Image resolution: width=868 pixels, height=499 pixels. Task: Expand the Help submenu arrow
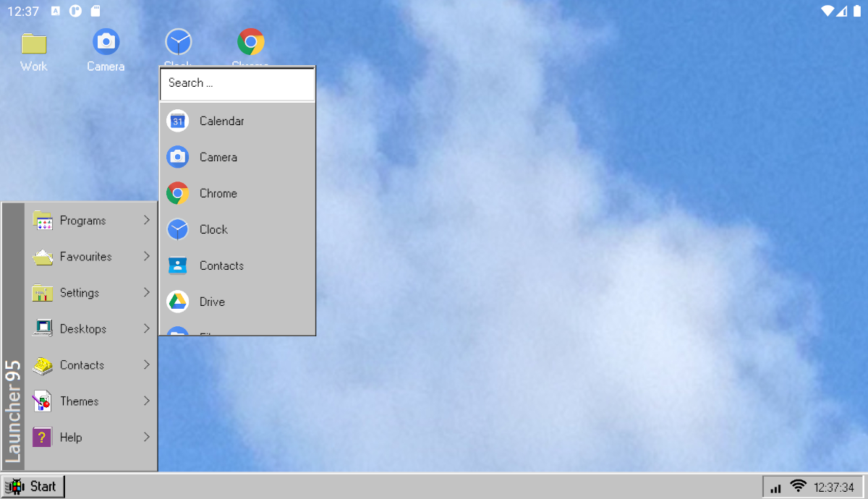coord(146,438)
